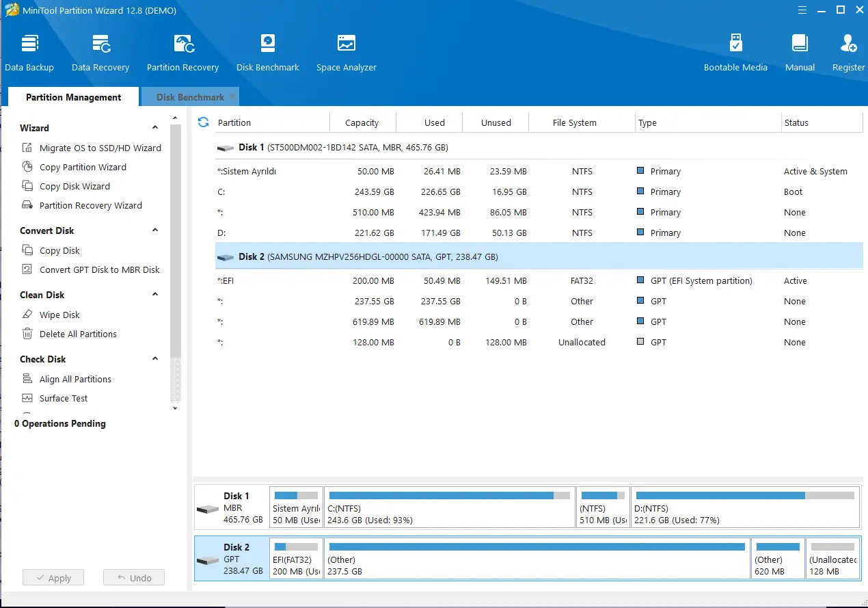Refresh the partition list
The image size is (868, 608).
pos(203,122)
